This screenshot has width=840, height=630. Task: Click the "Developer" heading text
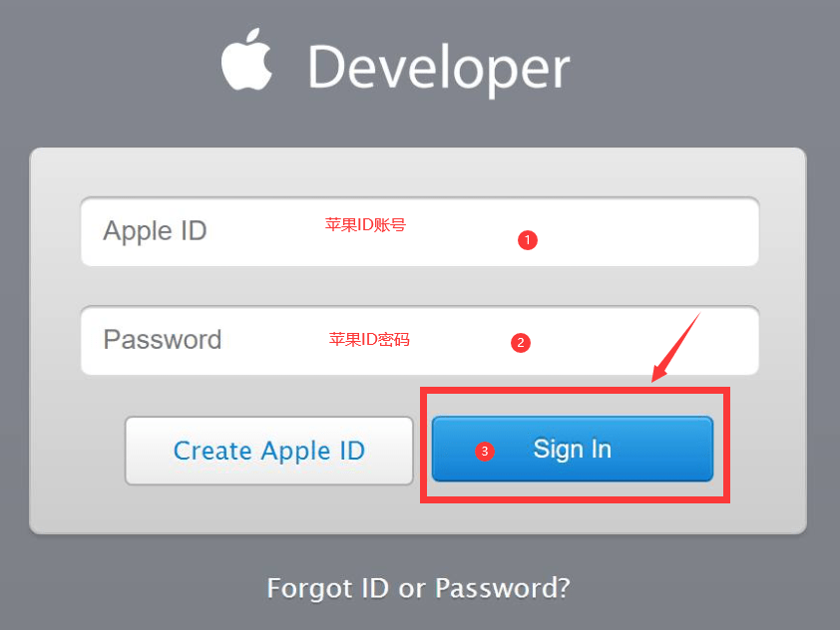[x=439, y=69]
